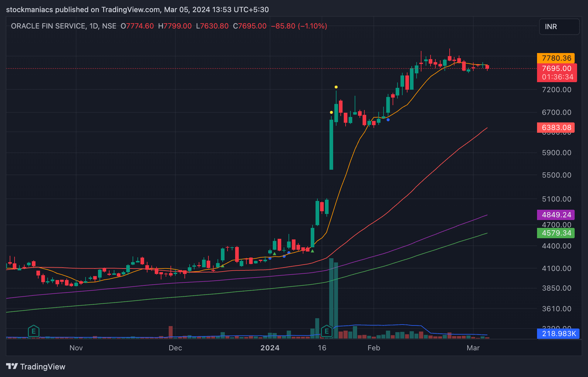Screen dimensions: 588x377
Task: Click the red 6383.08 moving average label
Action: (x=556, y=128)
